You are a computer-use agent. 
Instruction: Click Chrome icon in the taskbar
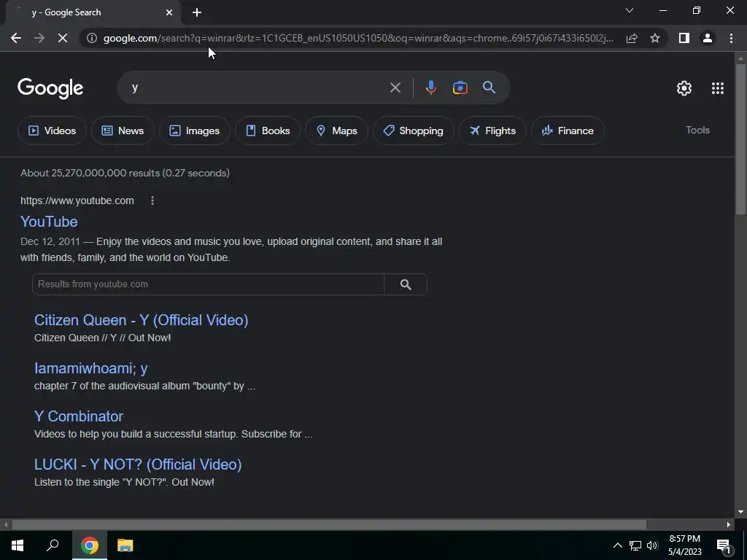90,545
